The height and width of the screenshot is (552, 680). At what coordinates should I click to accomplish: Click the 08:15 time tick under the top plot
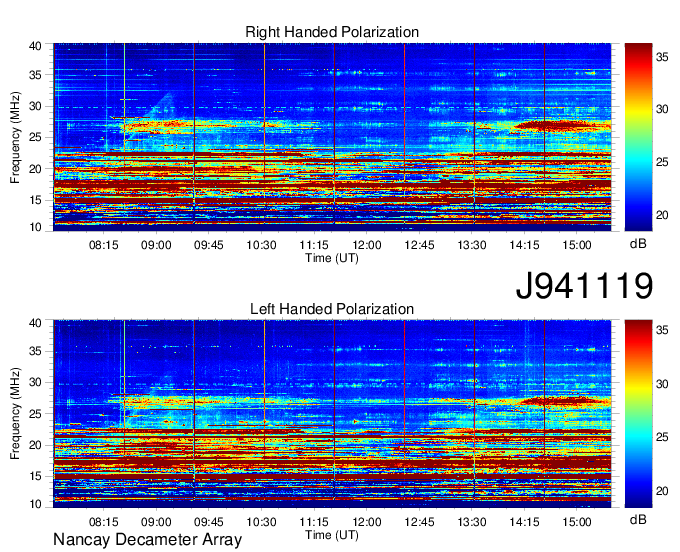tap(104, 245)
